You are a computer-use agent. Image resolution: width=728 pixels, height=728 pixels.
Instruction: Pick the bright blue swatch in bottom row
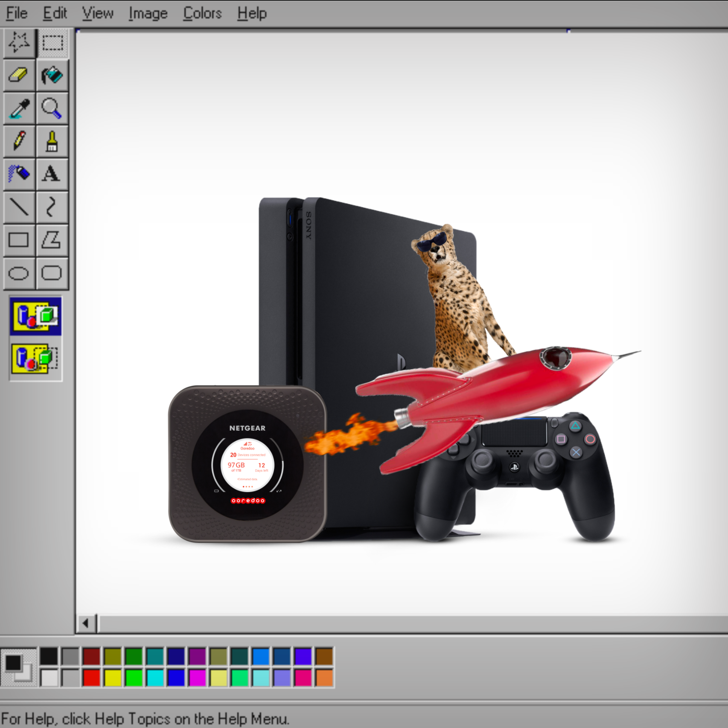point(176,678)
